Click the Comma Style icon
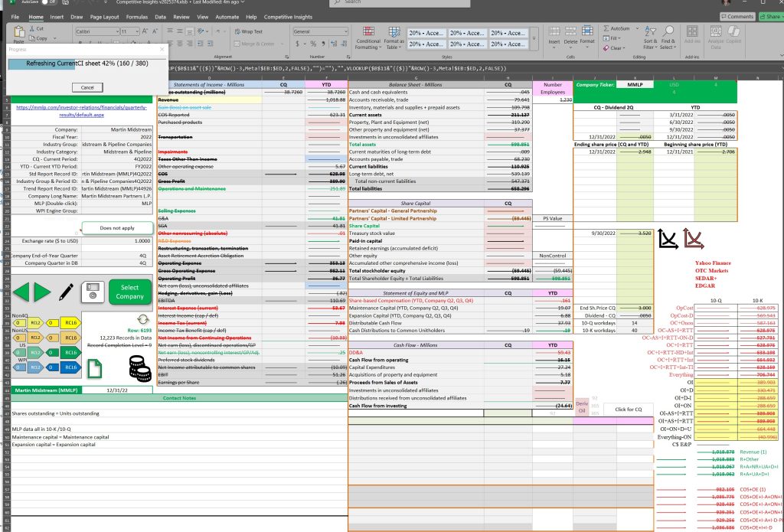Image resolution: width=784 pixels, height=532 pixels. click(x=323, y=44)
